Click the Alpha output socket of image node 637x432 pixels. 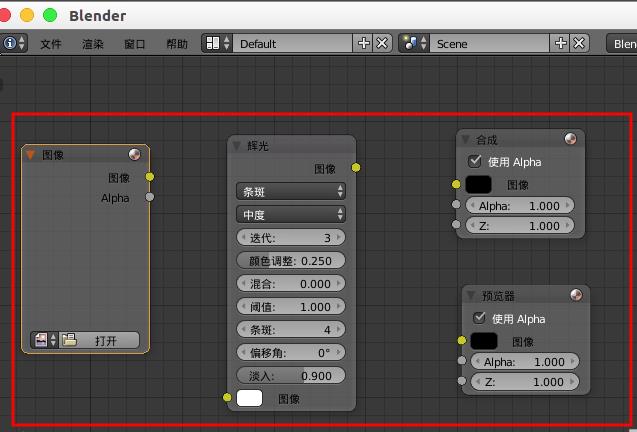coord(150,197)
